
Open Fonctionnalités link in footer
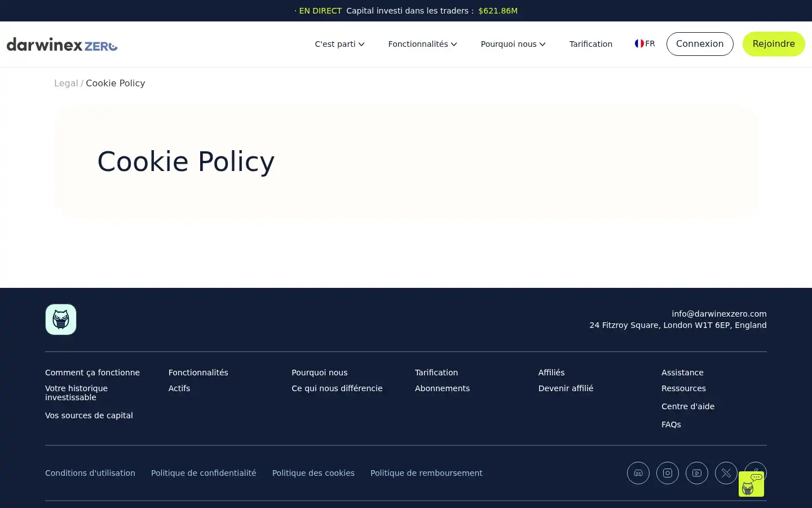(x=198, y=373)
